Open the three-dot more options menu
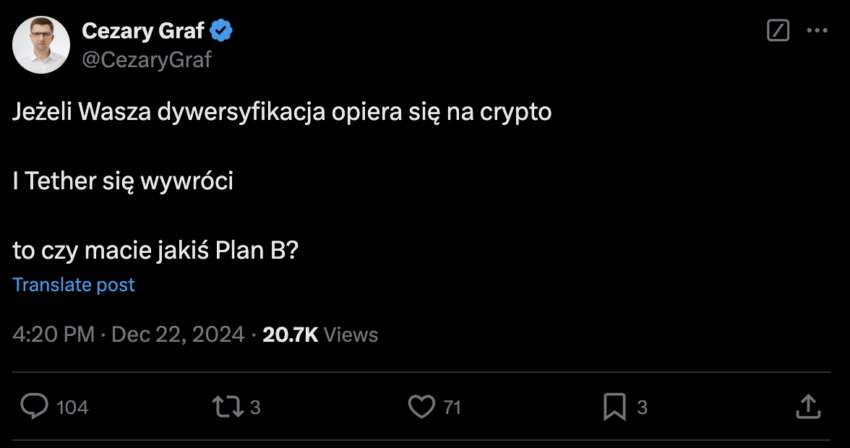Image resolution: width=850 pixels, height=448 pixels. click(x=817, y=30)
